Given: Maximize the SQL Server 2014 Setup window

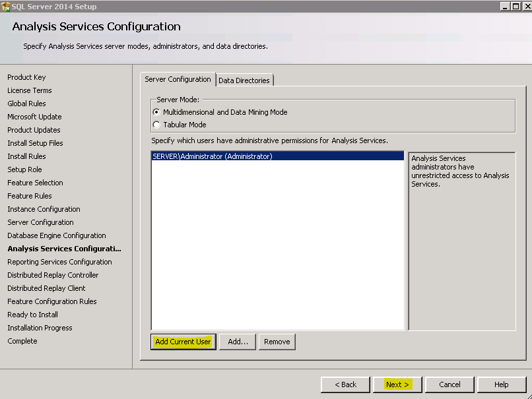Looking at the screenshot, I should coord(515,7).
